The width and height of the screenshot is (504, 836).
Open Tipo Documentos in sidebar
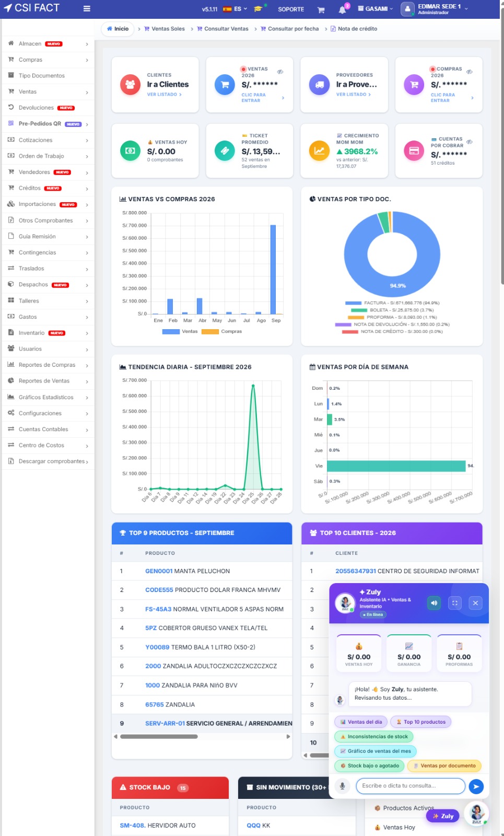48,76
